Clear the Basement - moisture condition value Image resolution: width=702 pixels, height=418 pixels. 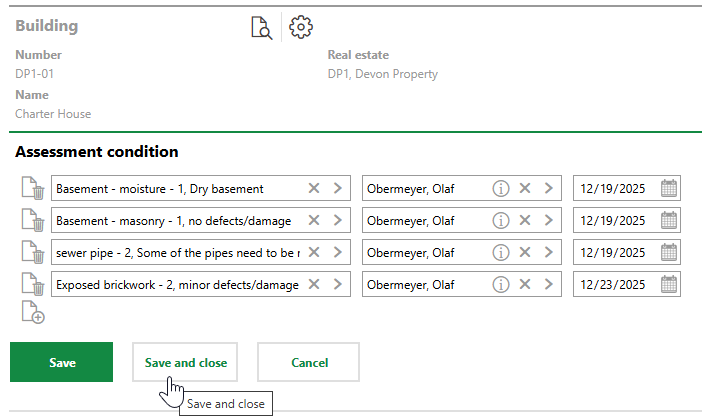(x=314, y=188)
